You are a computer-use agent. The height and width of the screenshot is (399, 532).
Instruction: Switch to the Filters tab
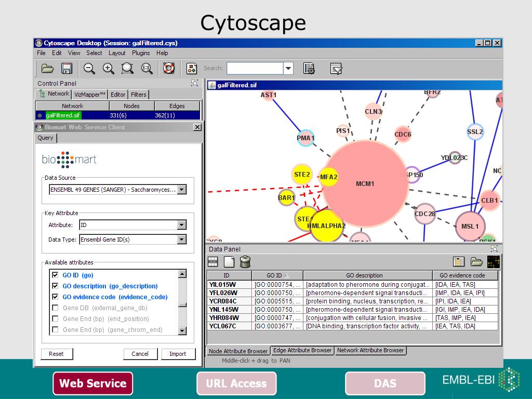138,95
